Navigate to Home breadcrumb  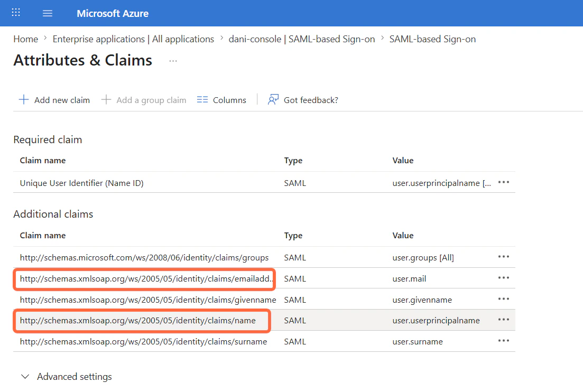[x=26, y=39]
